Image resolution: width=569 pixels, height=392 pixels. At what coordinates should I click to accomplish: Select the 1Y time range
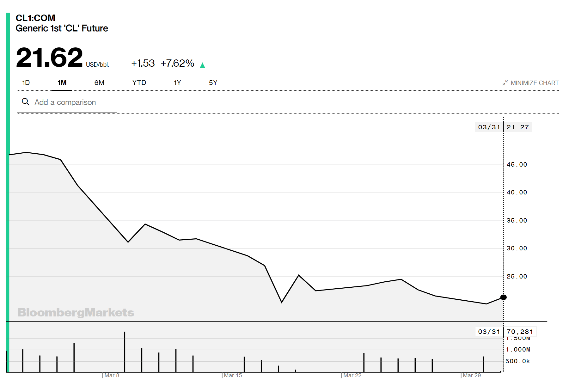[177, 83]
